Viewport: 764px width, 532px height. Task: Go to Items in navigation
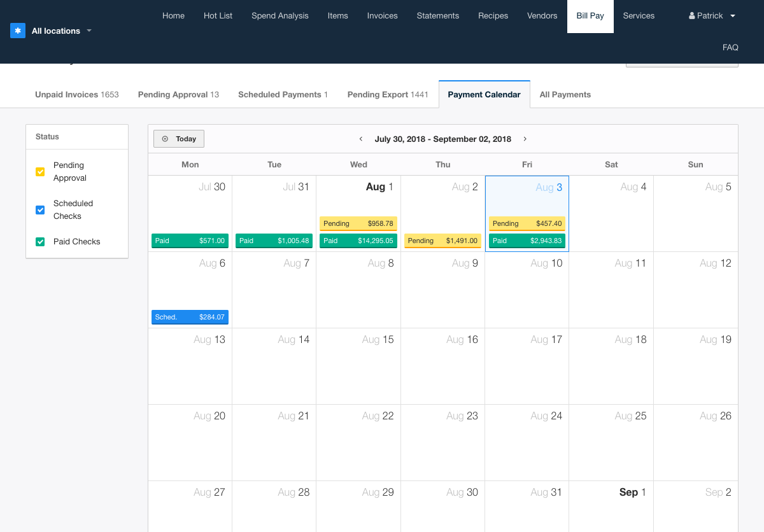[x=338, y=16]
